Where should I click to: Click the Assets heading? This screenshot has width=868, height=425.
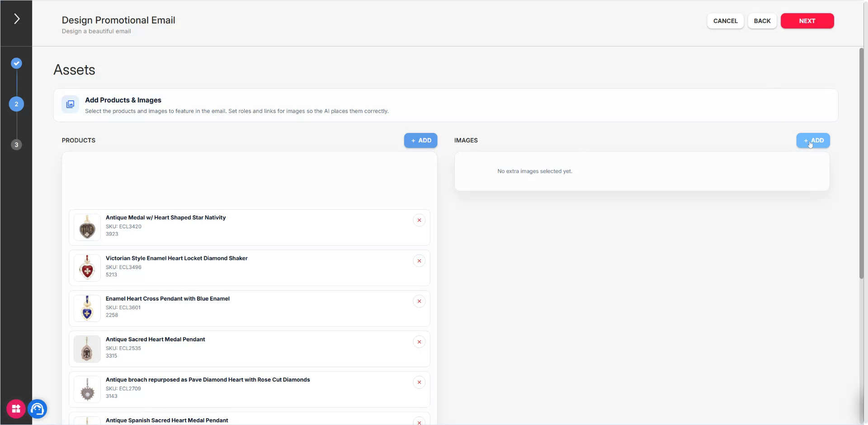click(x=74, y=70)
